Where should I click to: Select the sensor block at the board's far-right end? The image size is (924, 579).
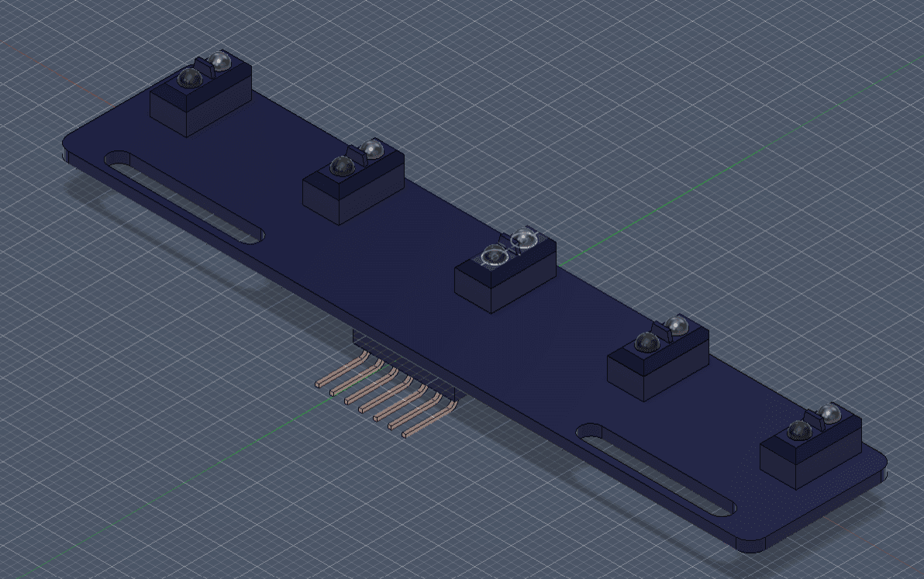pyautogui.click(x=811, y=446)
